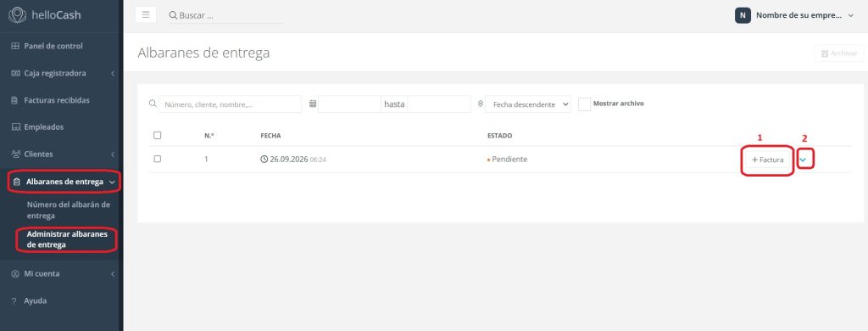Image resolution: width=868 pixels, height=331 pixels.
Task: Open Mi cuenta menu
Action: [42, 274]
